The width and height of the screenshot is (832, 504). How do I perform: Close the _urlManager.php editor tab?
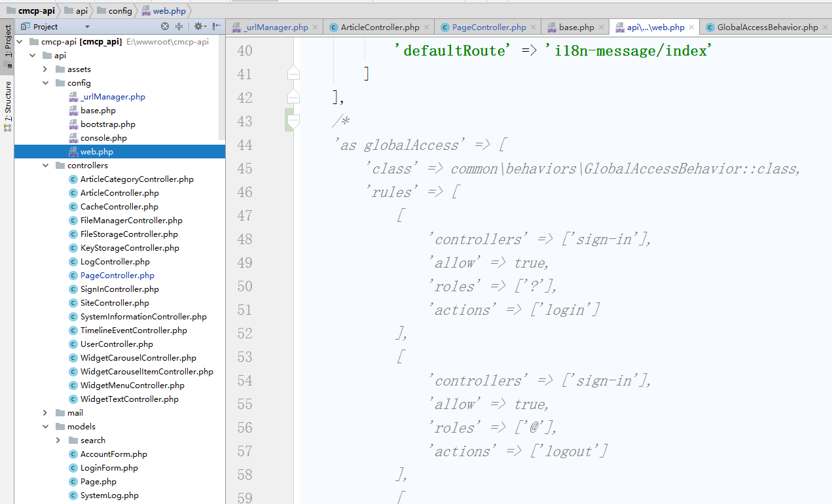coord(315,27)
